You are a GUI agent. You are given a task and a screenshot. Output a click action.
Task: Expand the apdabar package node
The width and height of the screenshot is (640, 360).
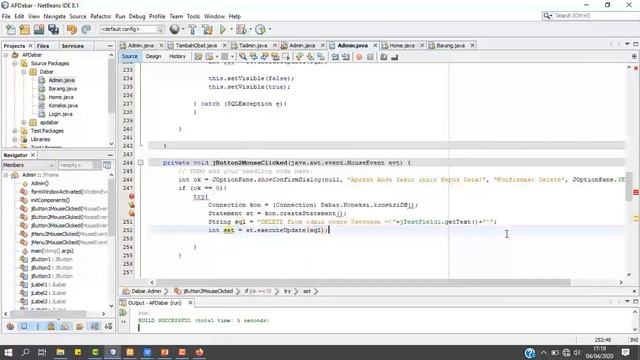[24, 122]
